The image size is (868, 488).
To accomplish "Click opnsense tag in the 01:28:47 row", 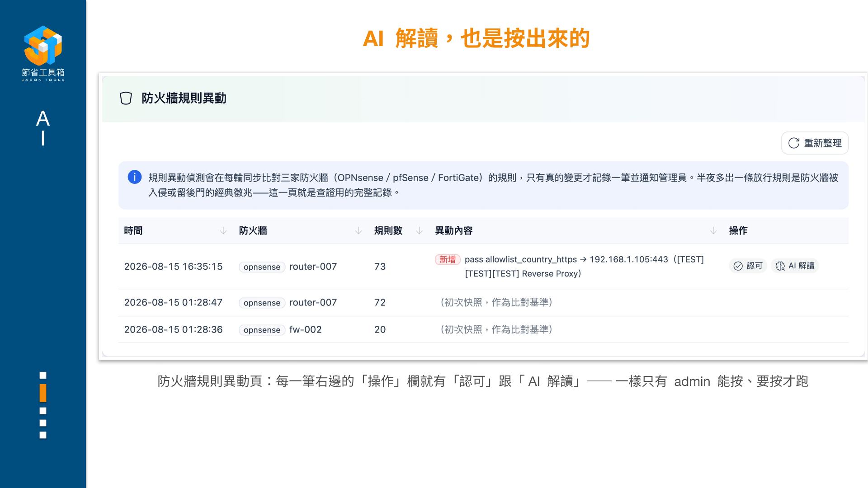I will [x=262, y=303].
